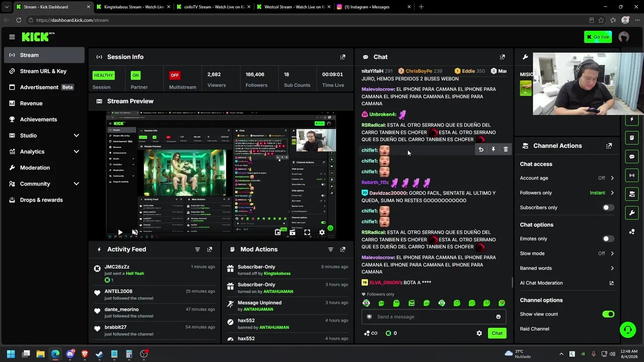
Task: Open Achievements page
Action: point(44,119)
